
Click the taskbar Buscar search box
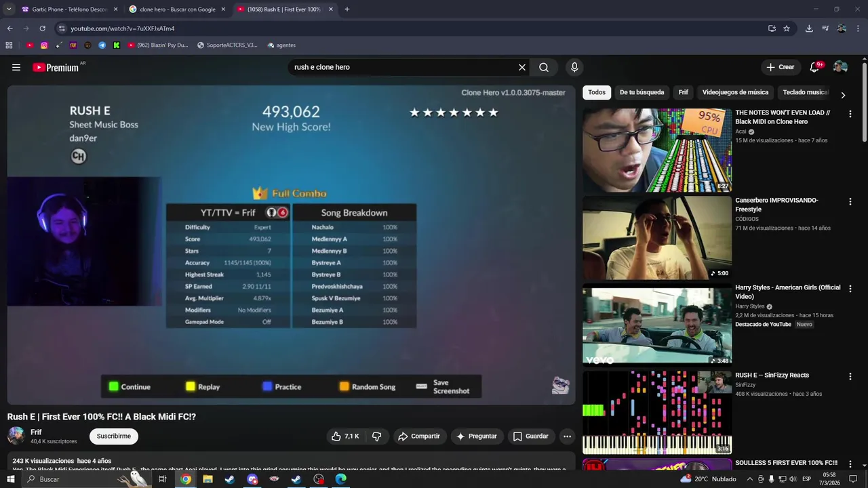pyautogui.click(x=87, y=479)
